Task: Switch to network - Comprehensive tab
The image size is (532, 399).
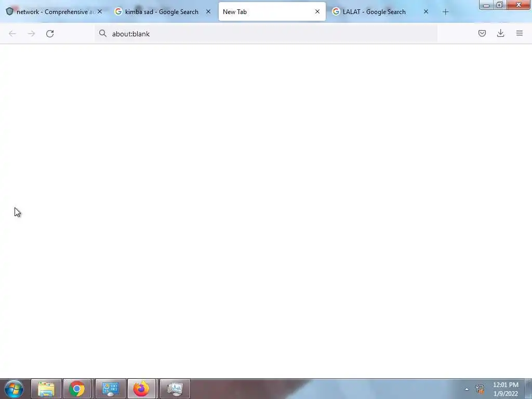Action: point(54,11)
